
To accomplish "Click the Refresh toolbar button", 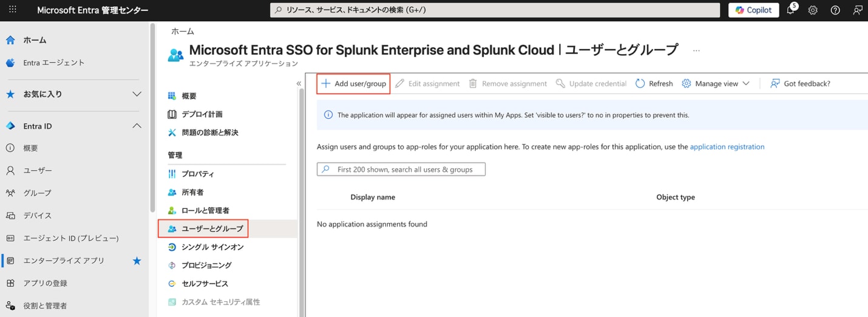I will point(654,84).
